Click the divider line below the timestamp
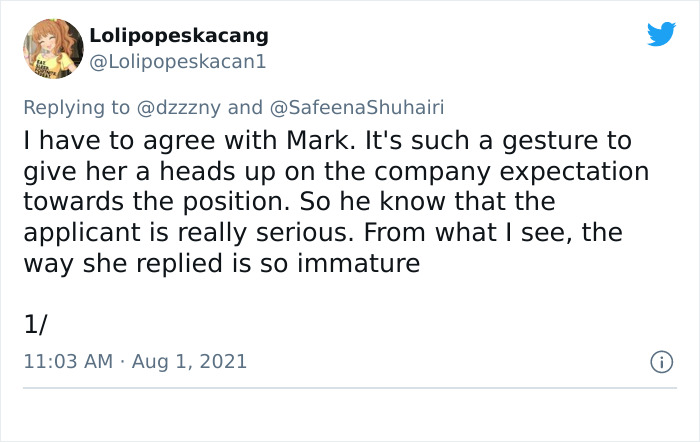The width and height of the screenshot is (700, 442). tap(350, 388)
